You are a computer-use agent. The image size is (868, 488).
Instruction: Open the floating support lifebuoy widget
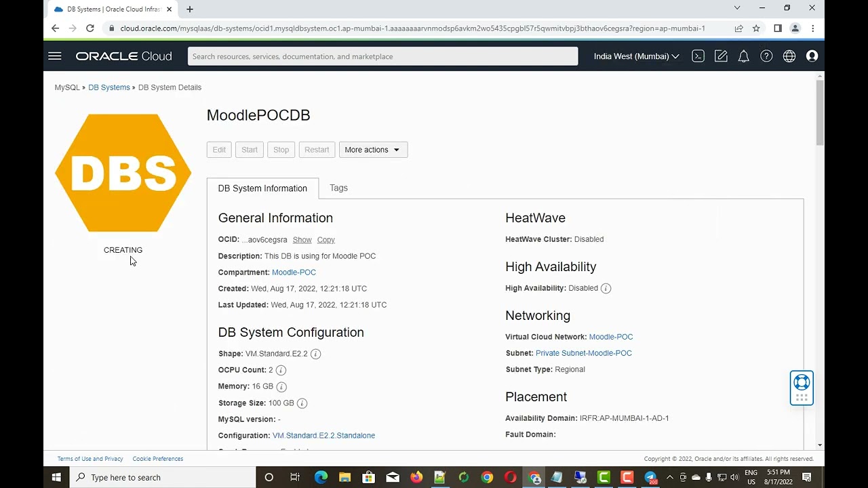[x=802, y=388]
